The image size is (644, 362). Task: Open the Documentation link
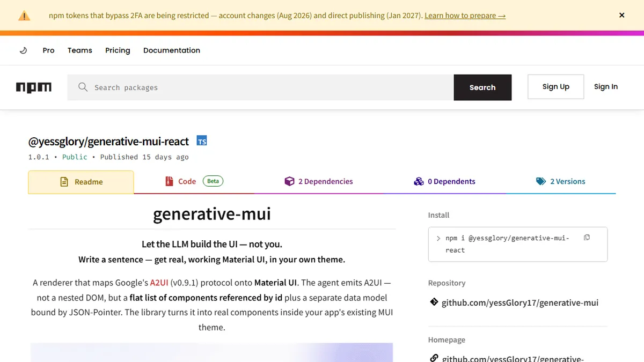pyautogui.click(x=172, y=50)
